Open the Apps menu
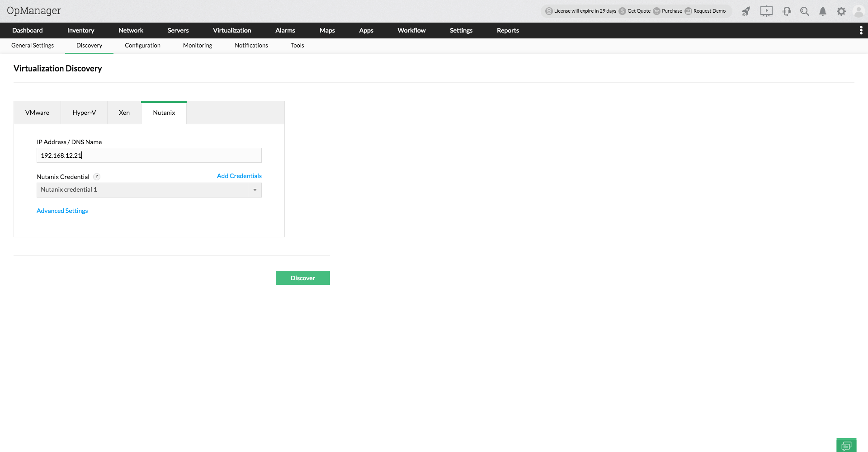 click(366, 30)
